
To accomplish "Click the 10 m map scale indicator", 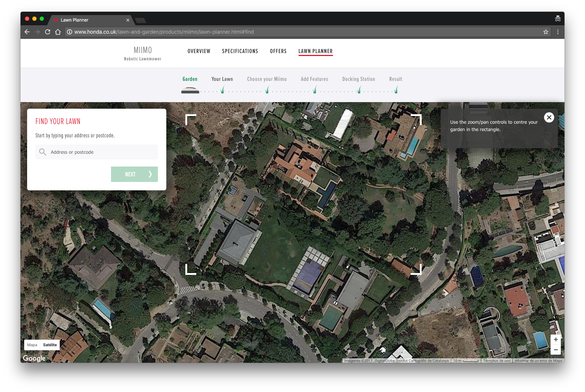I will click(x=466, y=361).
